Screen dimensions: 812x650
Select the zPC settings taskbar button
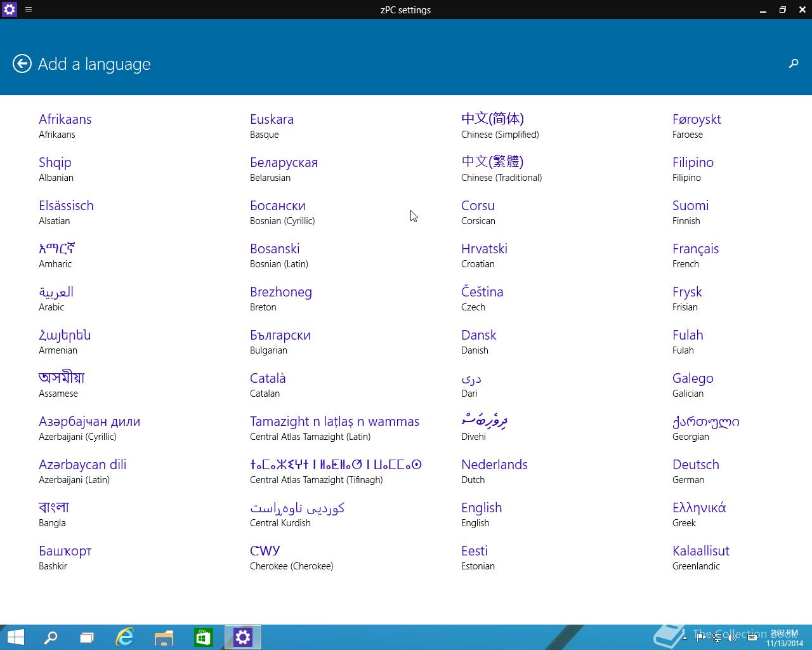click(x=243, y=637)
